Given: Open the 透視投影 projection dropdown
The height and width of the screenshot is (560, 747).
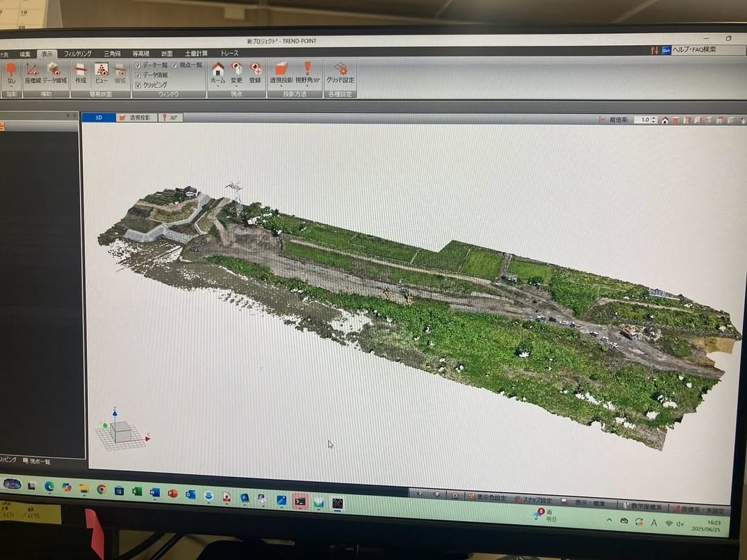Looking at the screenshot, I should tap(281, 86).
